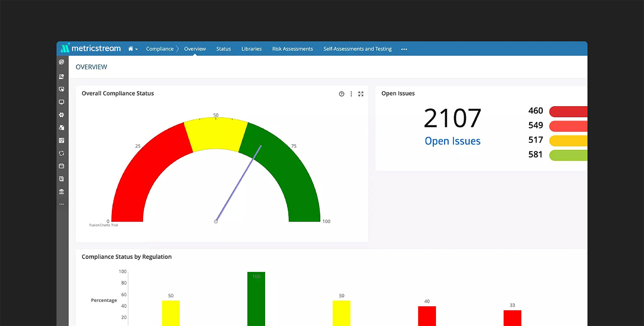Open the gear-with-check sidebar icon

tap(62, 115)
